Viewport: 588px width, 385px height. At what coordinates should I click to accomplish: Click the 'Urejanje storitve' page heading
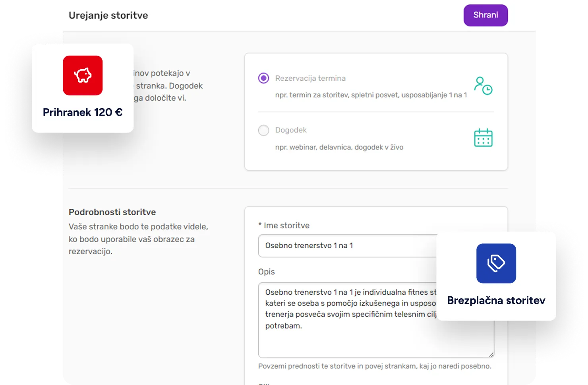click(108, 15)
